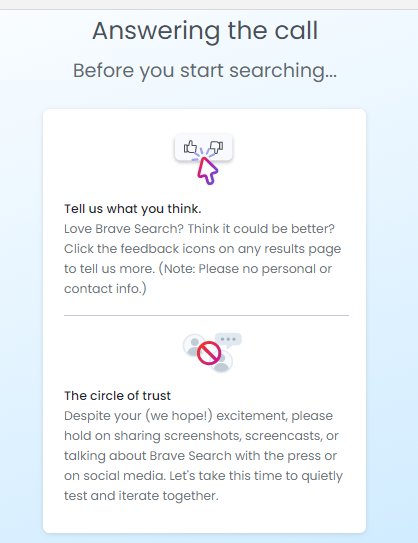Screen dimensions: 418x543
Task: Click the 'talking about Brave Search' line
Action: [201, 456]
